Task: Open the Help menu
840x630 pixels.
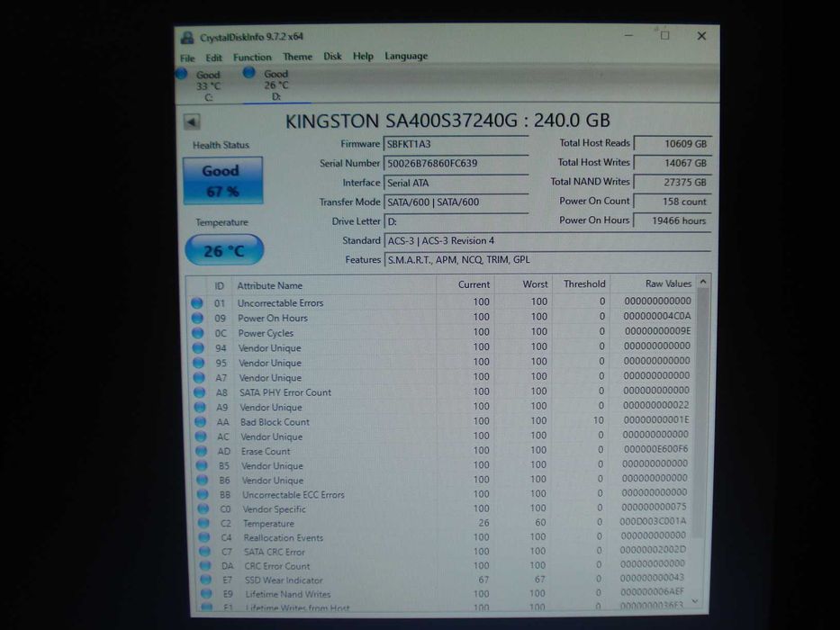Action: (x=363, y=56)
